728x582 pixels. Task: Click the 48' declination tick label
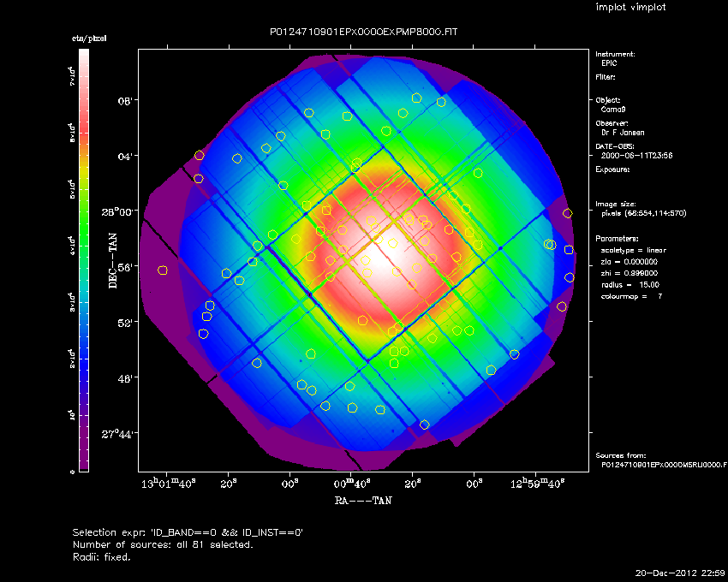pos(125,377)
